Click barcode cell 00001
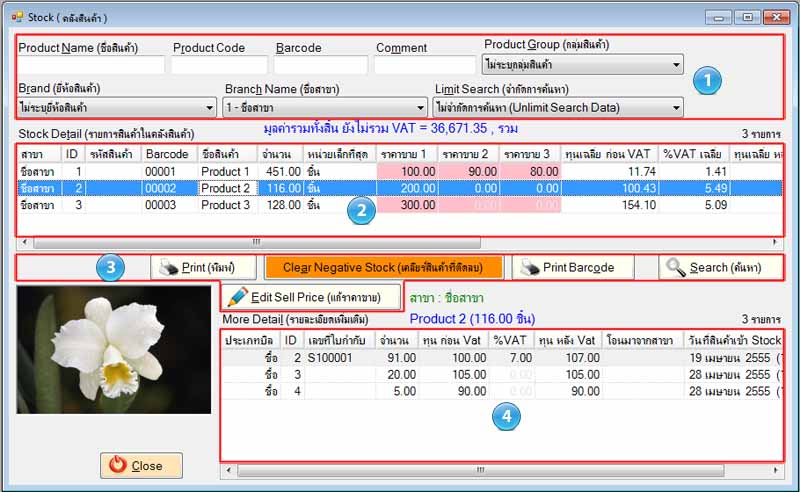 pyautogui.click(x=160, y=171)
